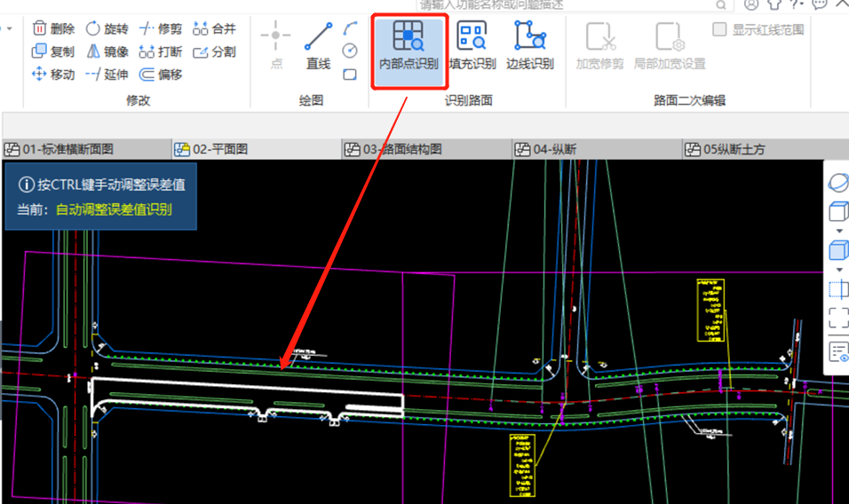The image size is (849, 504).
Task: Click 填充识别 fill recognition tool
Action: pos(472,45)
